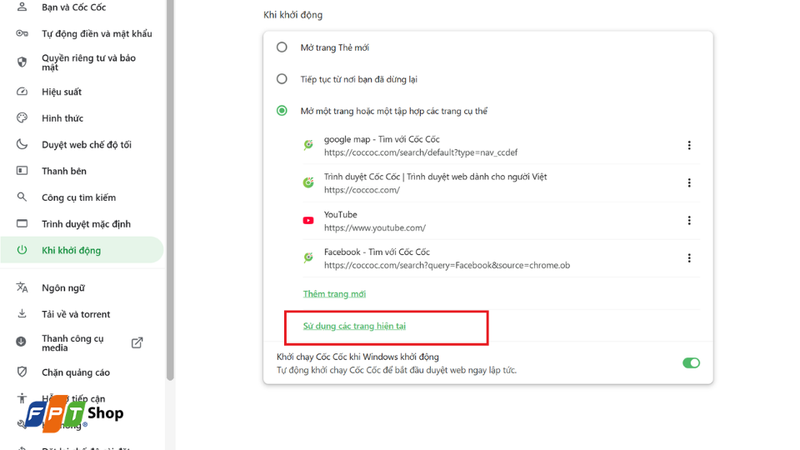The image size is (800, 450).
Task: Click the external link icon next to Thanh công cụ media
Action: pyautogui.click(x=137, y=342)
